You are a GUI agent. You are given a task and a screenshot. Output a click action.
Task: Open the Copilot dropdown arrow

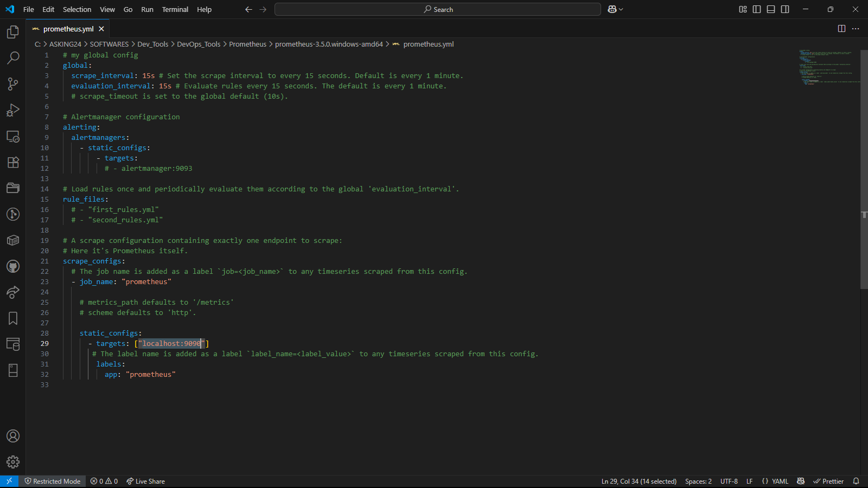pyautogui.click(x=621, y=9)
